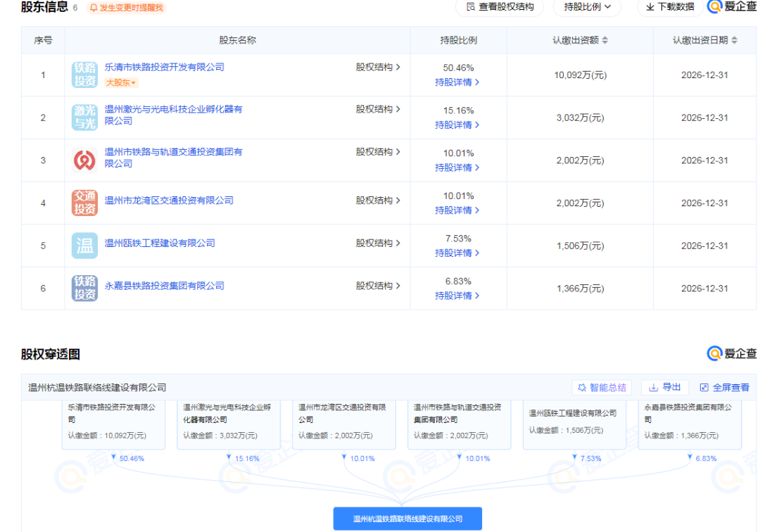Click the 永嘉县铁路投资集团 logo icon
The image size is (760, 532).
click(x=84, y=289)
